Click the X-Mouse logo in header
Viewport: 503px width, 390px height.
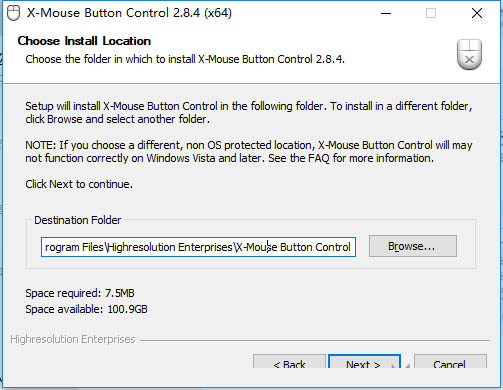click(469, 54)
